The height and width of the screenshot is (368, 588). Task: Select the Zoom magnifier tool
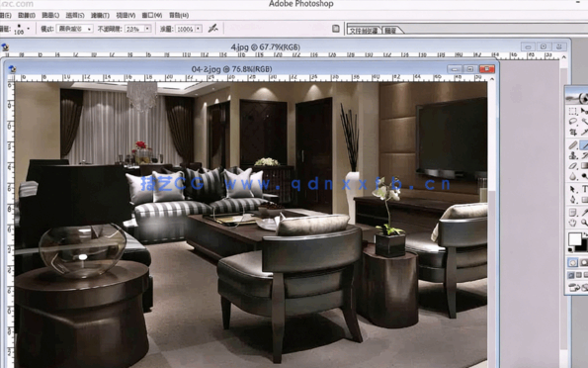pos(584,223)
